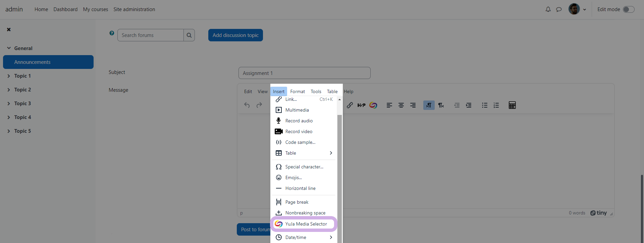Click the Undo arrow in the editor toolbar
This screenshot has height=243, width=644.
(x=247, y=105)
